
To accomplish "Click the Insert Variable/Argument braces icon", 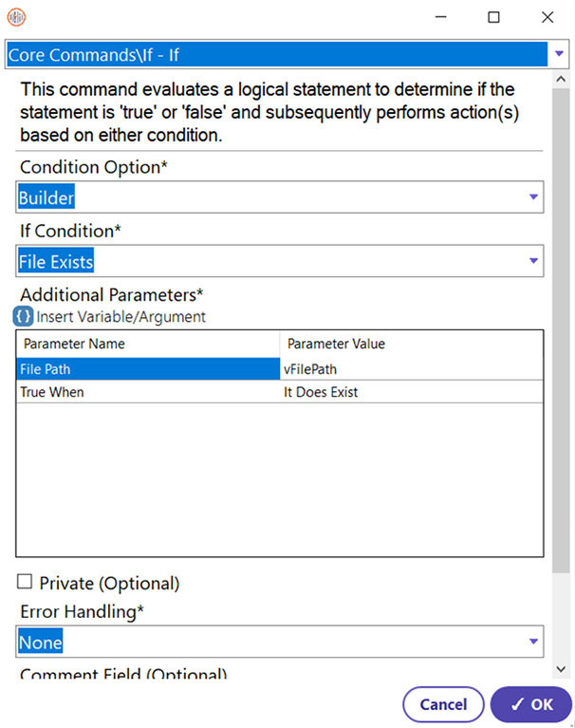I will [x=23, y=317].
